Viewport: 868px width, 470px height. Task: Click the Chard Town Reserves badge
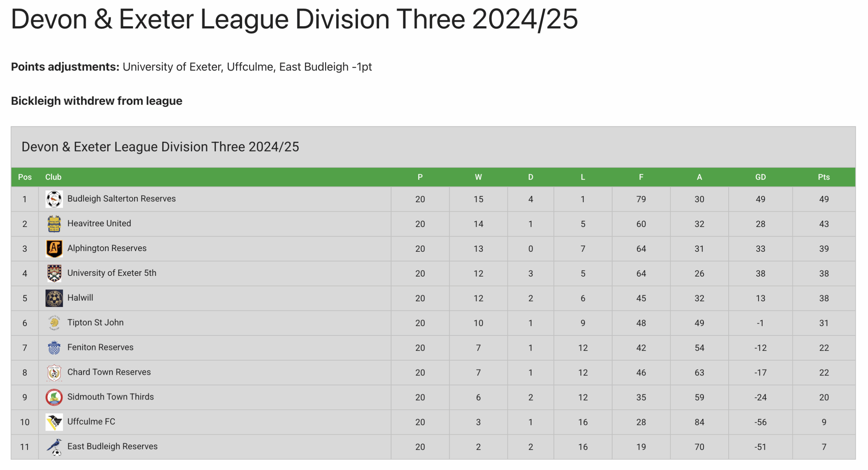click(54, 372)
